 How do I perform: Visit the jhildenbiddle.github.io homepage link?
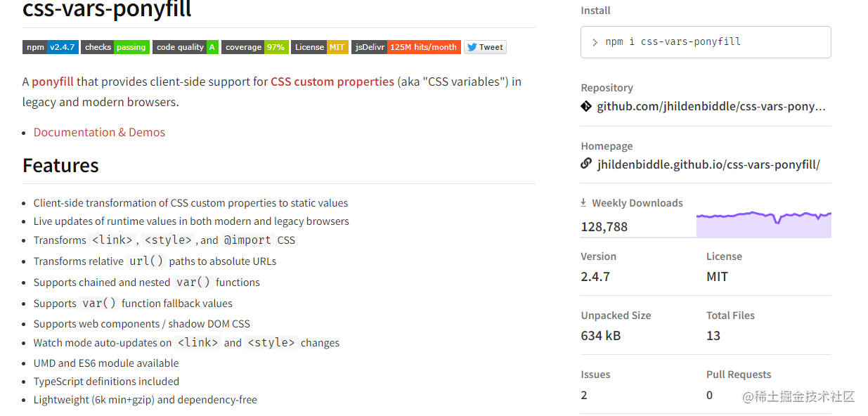708,164
